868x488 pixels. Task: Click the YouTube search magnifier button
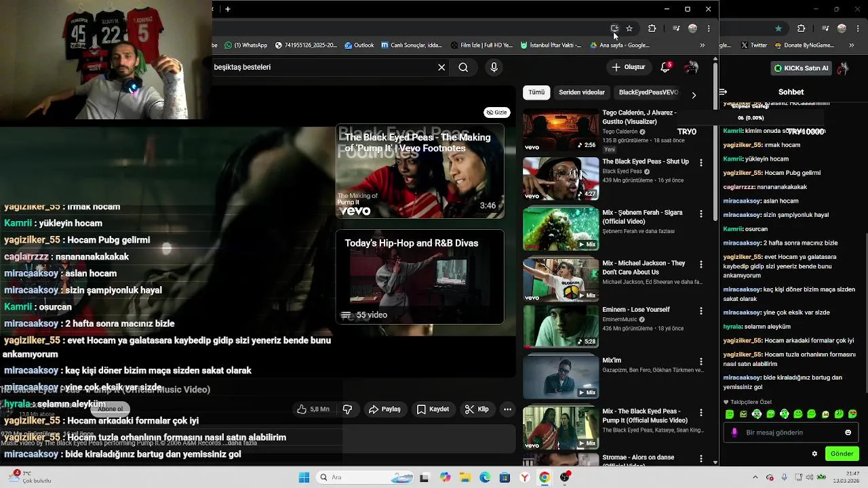pyautogui.click(x=463, y=67)
